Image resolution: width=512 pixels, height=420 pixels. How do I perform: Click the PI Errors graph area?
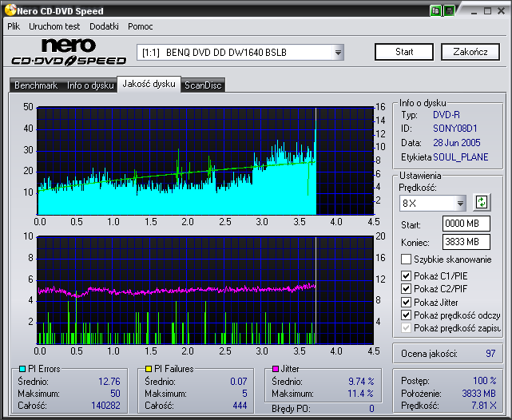(205, 160)
